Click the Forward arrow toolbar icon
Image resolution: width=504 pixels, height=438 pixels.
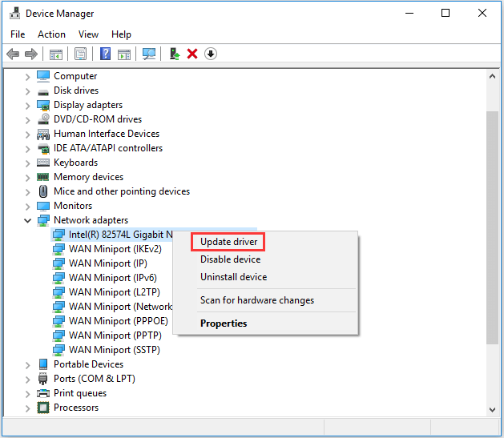31,54
